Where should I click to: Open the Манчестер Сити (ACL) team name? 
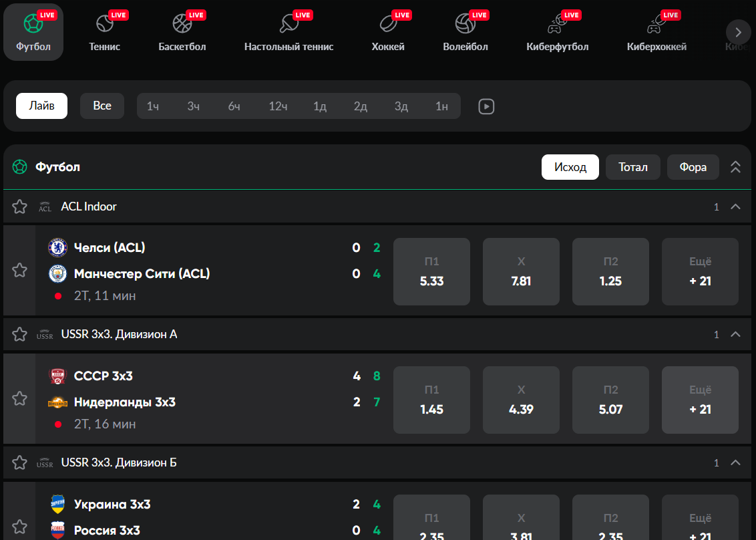[142, 273]
